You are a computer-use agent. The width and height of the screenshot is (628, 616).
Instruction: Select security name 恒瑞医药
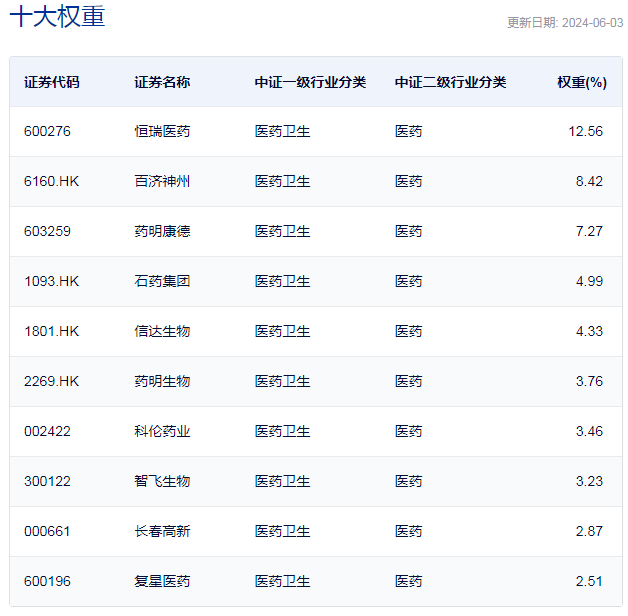click(x=162, y=131)
